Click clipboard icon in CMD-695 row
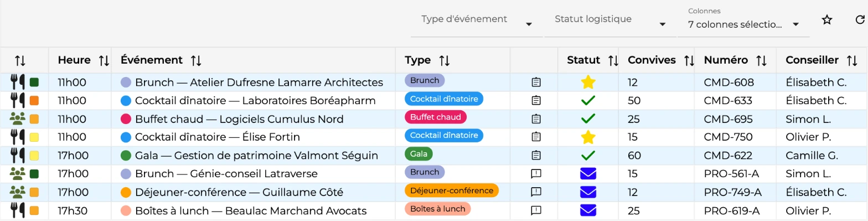 (535, 119)
